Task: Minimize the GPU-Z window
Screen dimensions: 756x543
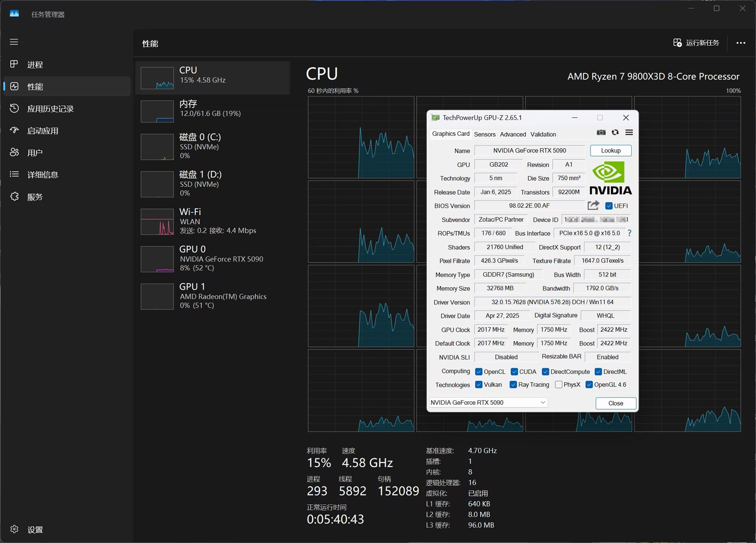Action: [575, 118]
